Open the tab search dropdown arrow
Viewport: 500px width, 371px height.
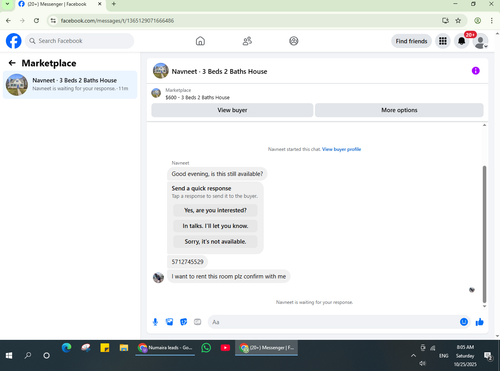[7, 4]
